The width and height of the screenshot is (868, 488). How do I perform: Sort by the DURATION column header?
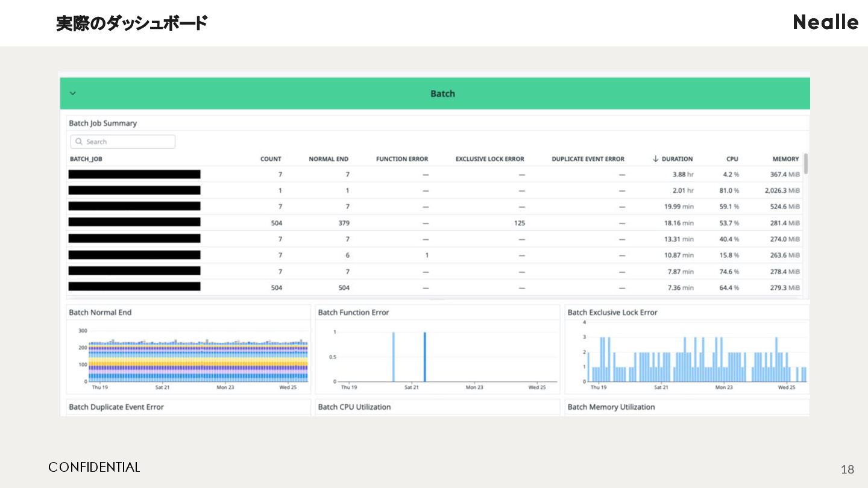[x=677, y=159]
